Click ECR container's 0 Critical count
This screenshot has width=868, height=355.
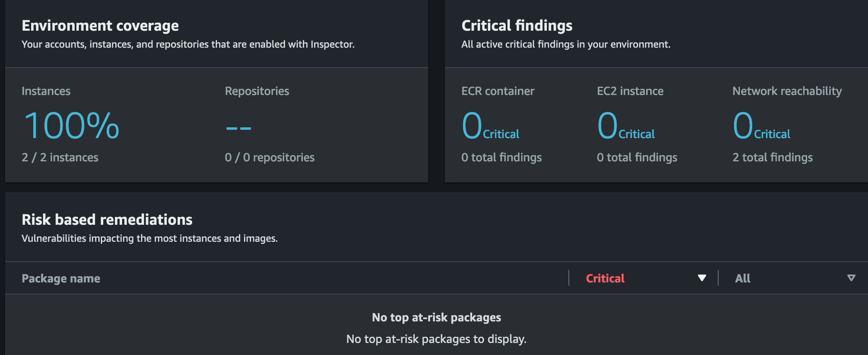(x=490, y=126)
